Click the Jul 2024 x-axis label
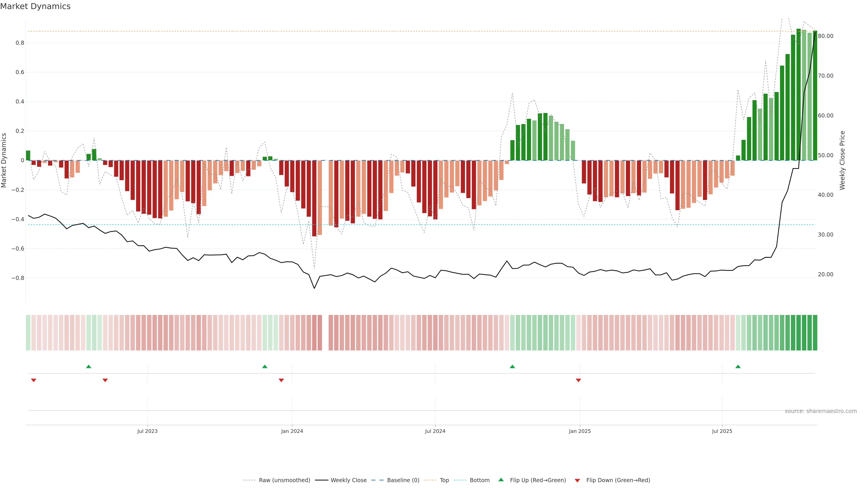Viewport: 868px width, 488px height. pyautogui.click(x=435, y=431)
